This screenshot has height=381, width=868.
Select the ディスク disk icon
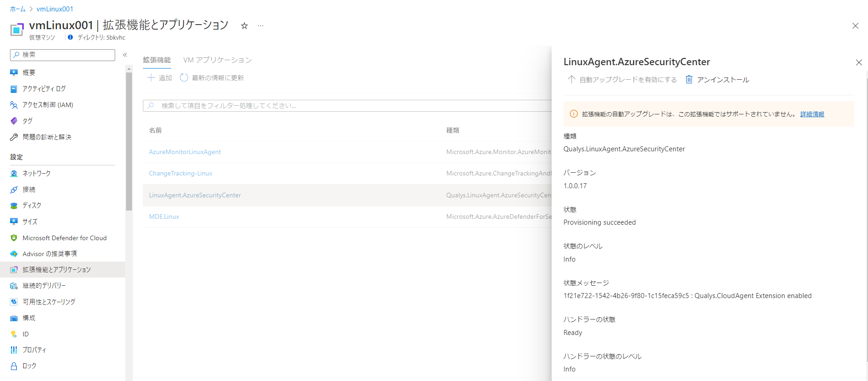coord(14,206)
